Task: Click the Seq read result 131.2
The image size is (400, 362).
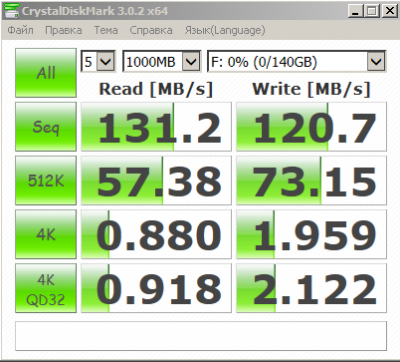Action: [x=156, y=127]
